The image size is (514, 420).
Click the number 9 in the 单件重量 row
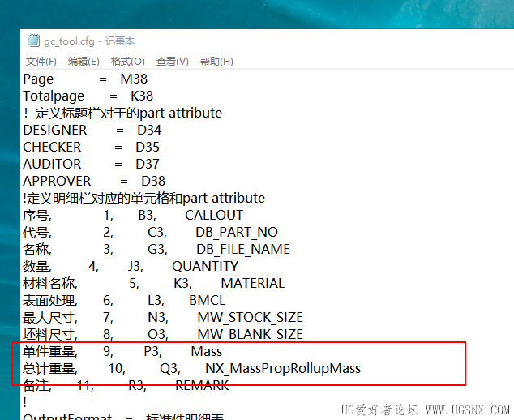(107, 352)
